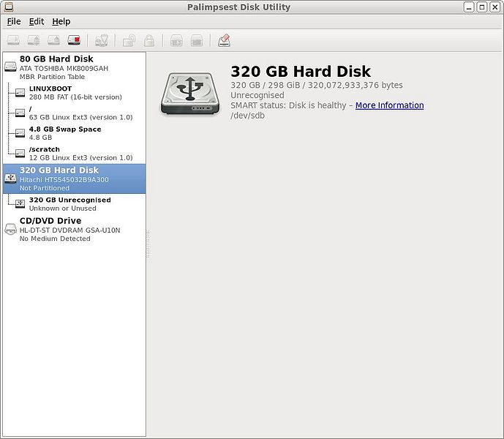Open the Help menu
Image resolution: width=504 pixels, height=439 pixels.
61,22
